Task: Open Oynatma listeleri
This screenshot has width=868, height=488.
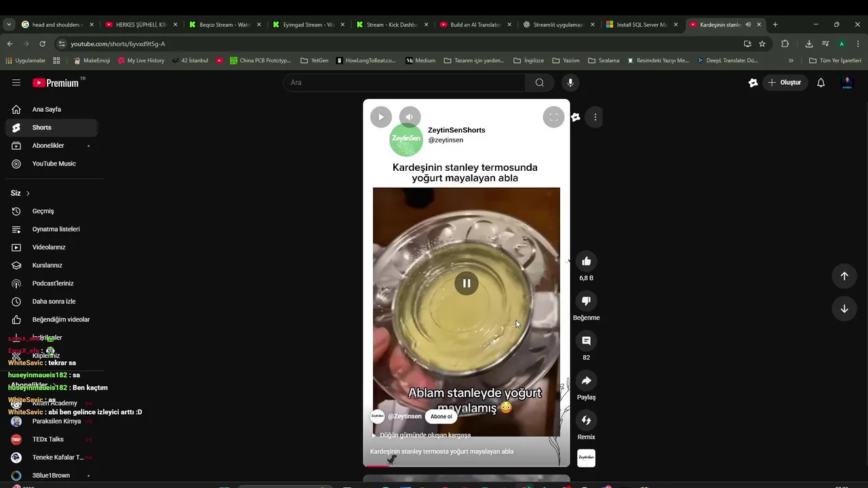Action: click(52, 229)
